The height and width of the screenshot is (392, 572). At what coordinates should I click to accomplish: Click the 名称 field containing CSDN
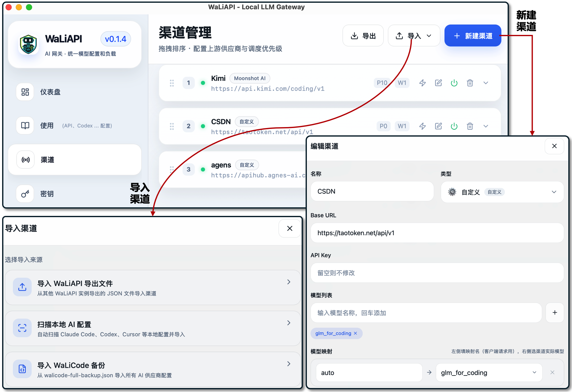point(372,191)
